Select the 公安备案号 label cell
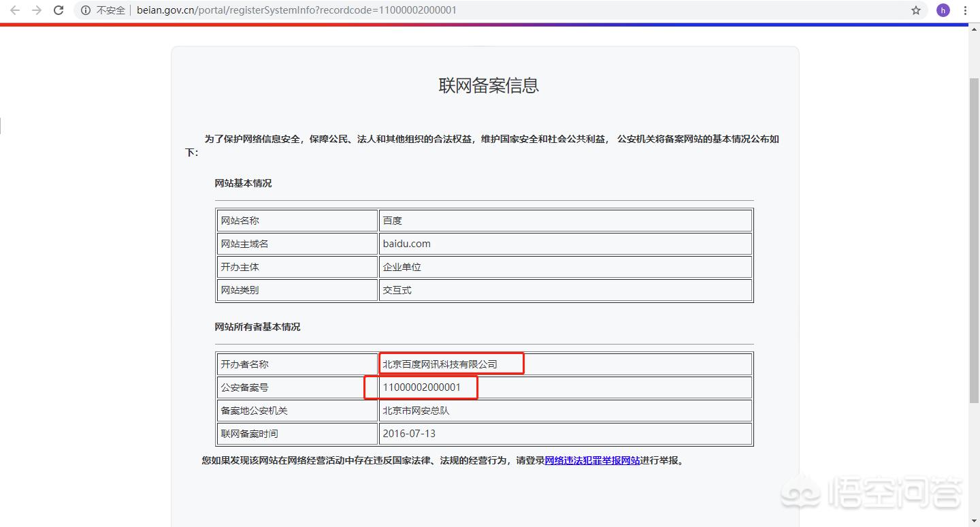This screenshot has width=980, height=527. [x=297, y=387]
